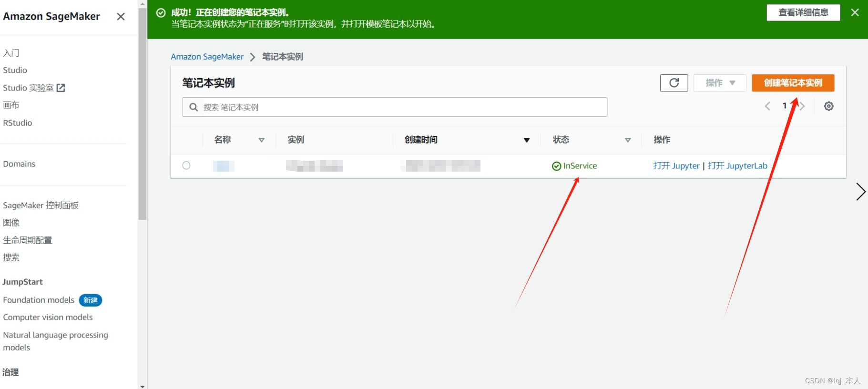Click the 实例 column header
The height and width of the screenshot is (389, 868).
click(x=296, y=140)
